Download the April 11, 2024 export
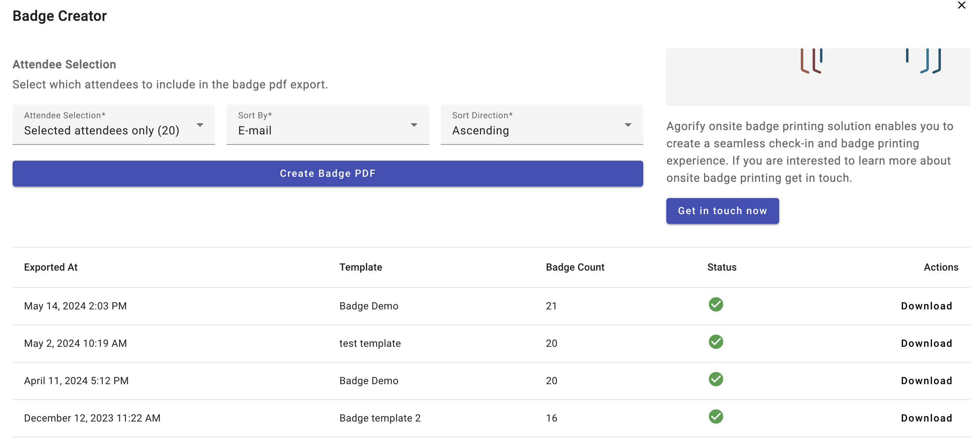The height and width of the screenshot is (442, 980). 926,381
